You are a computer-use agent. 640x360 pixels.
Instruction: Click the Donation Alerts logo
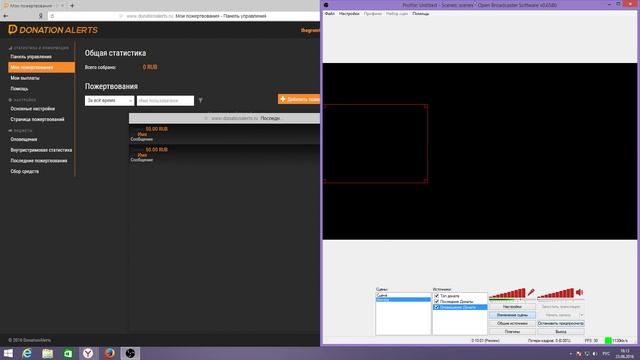[x=53, y=30]
